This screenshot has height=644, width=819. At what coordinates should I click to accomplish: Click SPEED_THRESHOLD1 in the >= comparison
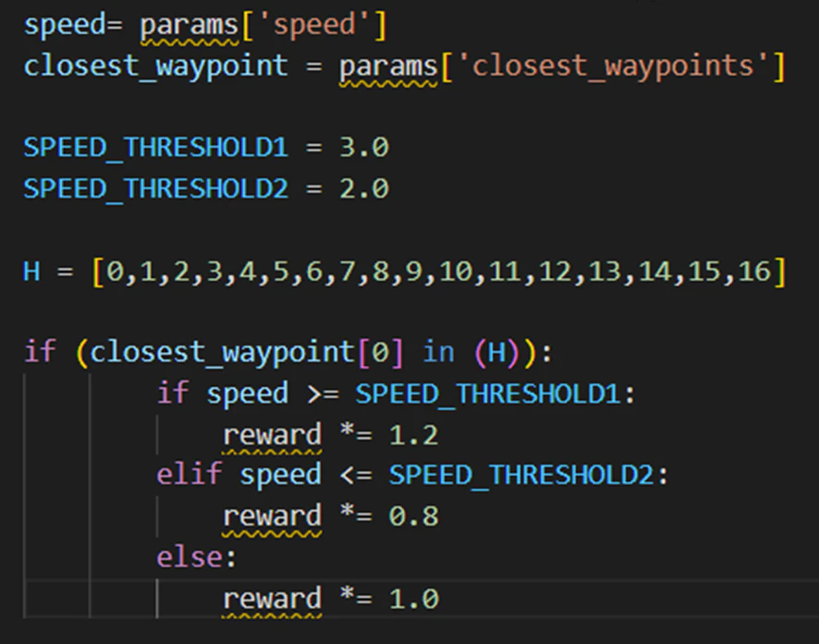pyautogui.click(x=488, y=394)
